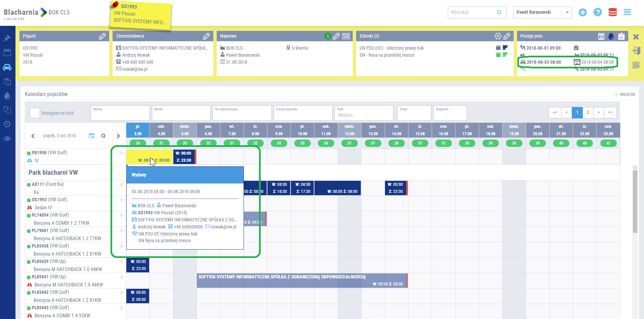Open the hamburger menu icon
This screenshot has width=644, height=319.
coord(627,12)
